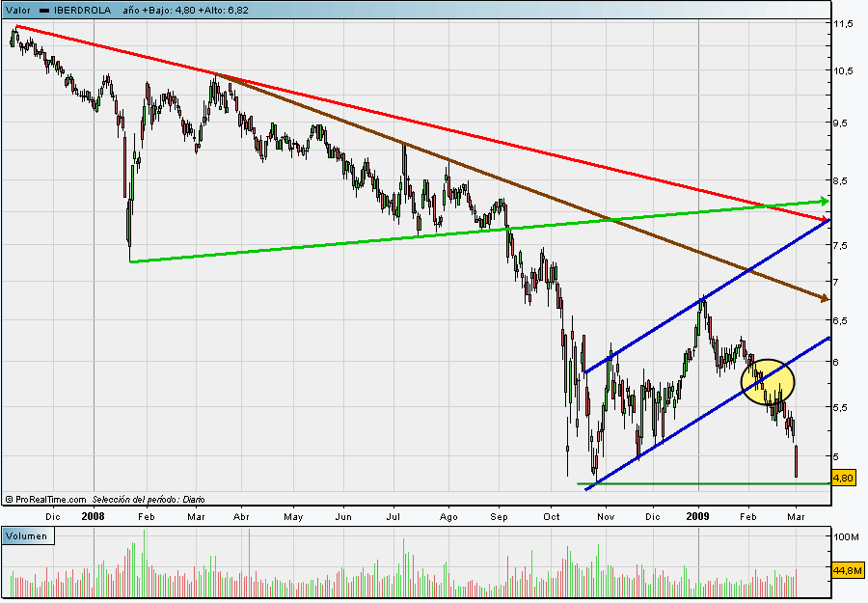868x603 pixels.
Task: Click the 2008 year label on time axis
Action: click(93, 516)
